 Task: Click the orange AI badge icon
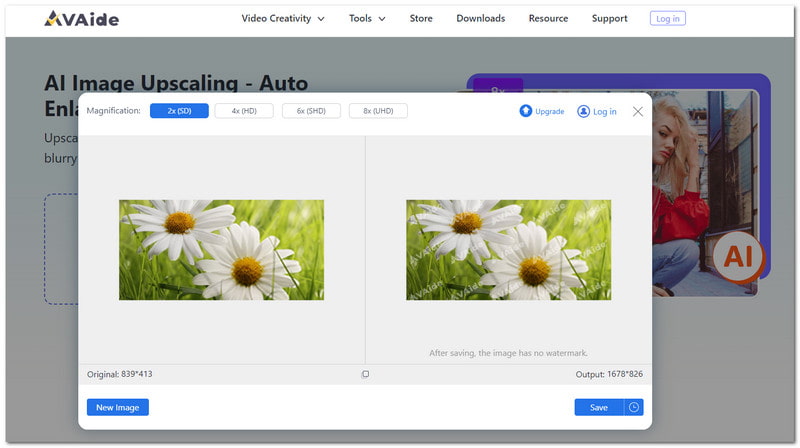(737, 256)
